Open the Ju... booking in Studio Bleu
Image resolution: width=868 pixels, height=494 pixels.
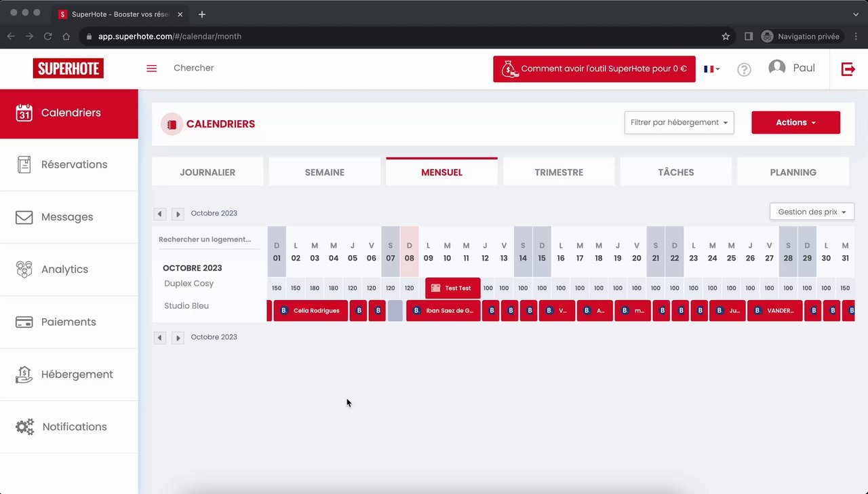tap(728, 310)
